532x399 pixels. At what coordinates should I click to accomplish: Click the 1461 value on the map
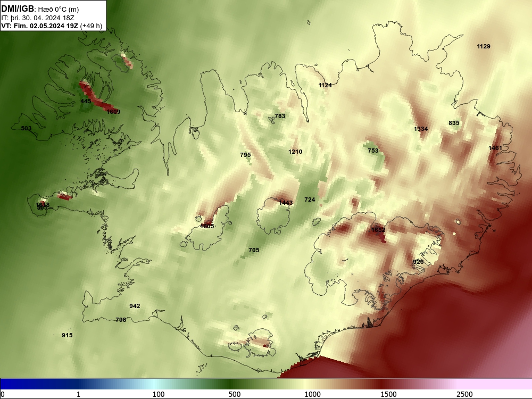pos(495,148)
